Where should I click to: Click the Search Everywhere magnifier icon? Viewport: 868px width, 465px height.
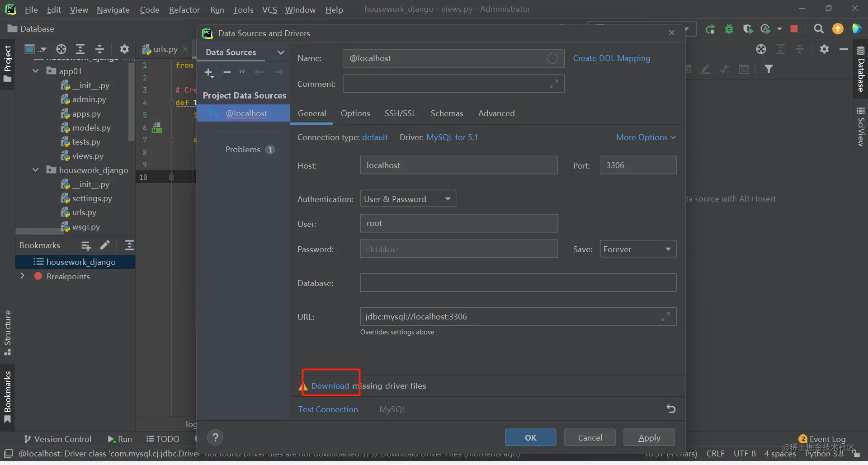(x=819, y=29)
